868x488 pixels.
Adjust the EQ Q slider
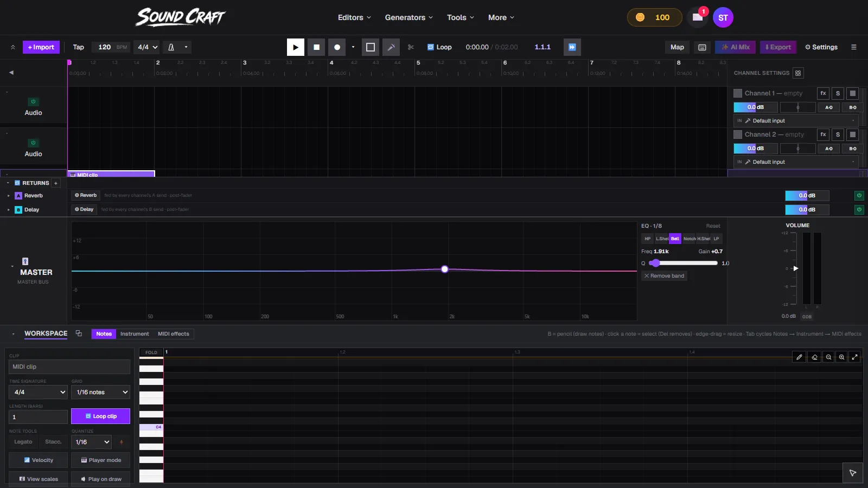coord(683,263)
